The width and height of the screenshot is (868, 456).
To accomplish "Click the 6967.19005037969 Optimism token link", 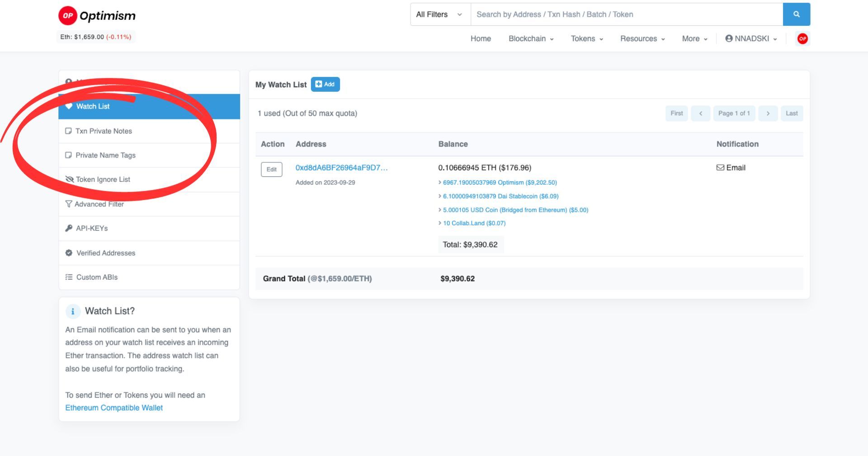I will (x=500, y=183).
